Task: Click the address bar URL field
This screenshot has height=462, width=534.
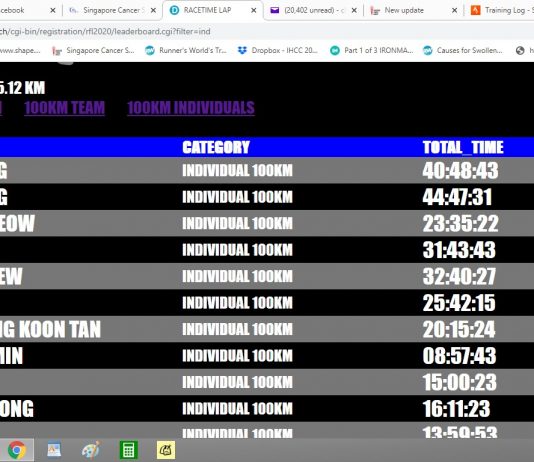Action: [267, 32]
